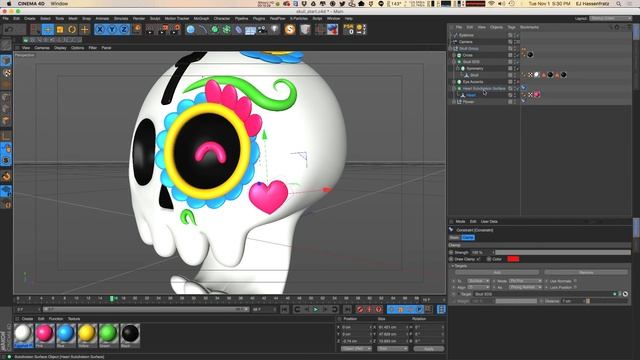Click the red clamp Color swatch

coord(513,259)
